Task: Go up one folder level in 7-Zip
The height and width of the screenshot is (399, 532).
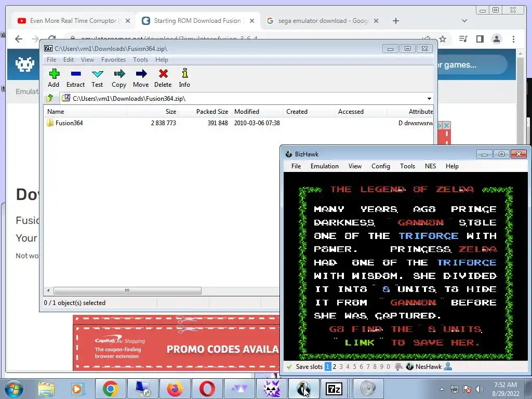Action: point(50,98)
